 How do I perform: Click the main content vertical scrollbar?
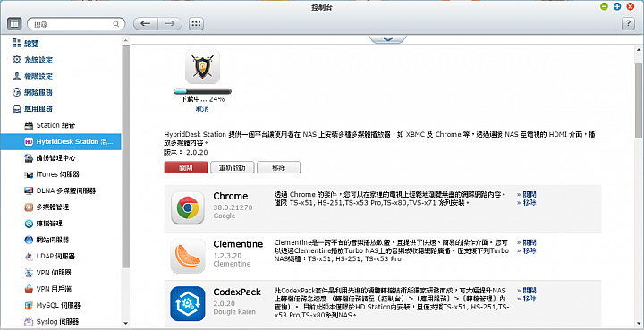click(639, 100)
